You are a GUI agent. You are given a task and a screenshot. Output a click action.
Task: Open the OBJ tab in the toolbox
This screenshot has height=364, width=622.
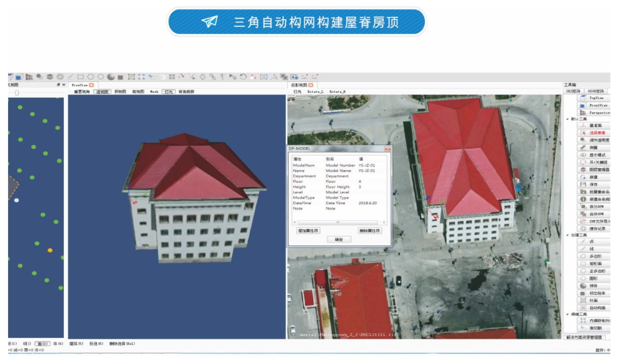(573, 91)
